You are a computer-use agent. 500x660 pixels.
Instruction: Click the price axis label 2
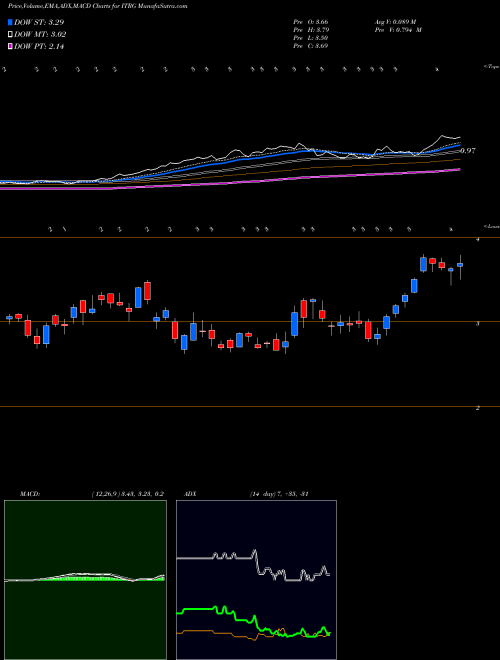pyautogui.click(x=478, y=408)
